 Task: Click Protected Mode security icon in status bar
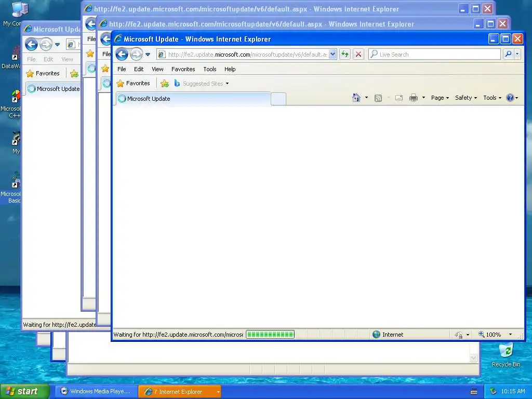(459, 335)
